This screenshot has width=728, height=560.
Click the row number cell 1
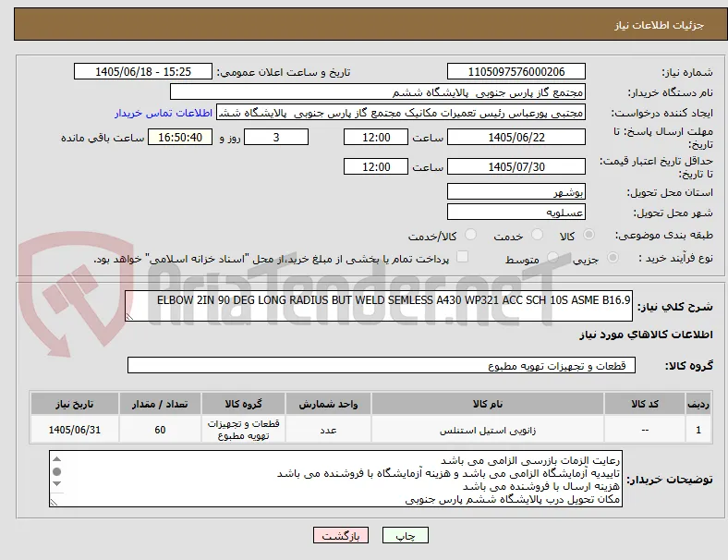click(698, 430)
